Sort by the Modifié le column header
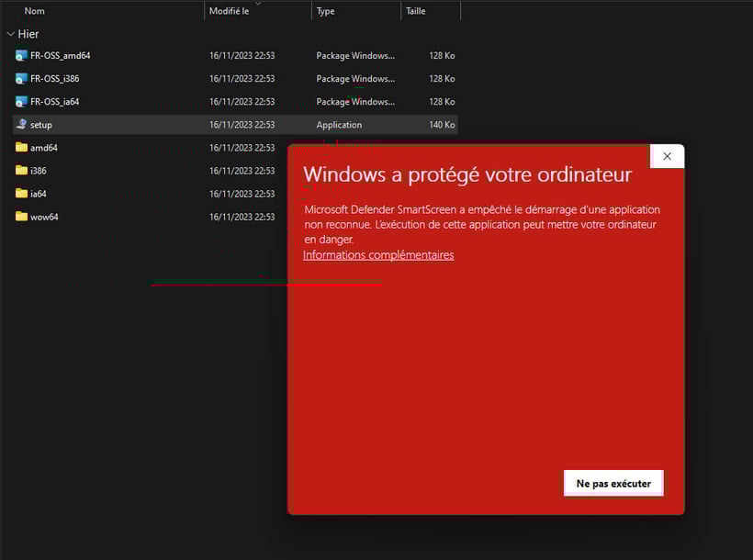The height and width of the screenshot is (560, 753). pyautogui.click(x=229, y=11)
